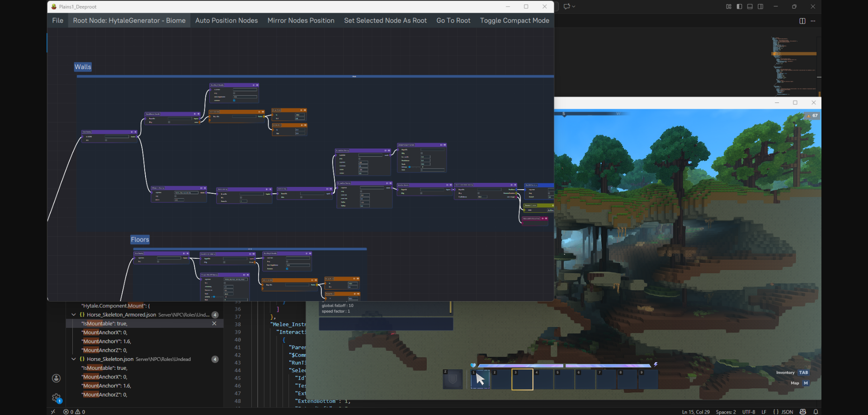Toggle Primary Side Bar layout icon
Viewport: 868px width, 415px height.
[739, 6]
